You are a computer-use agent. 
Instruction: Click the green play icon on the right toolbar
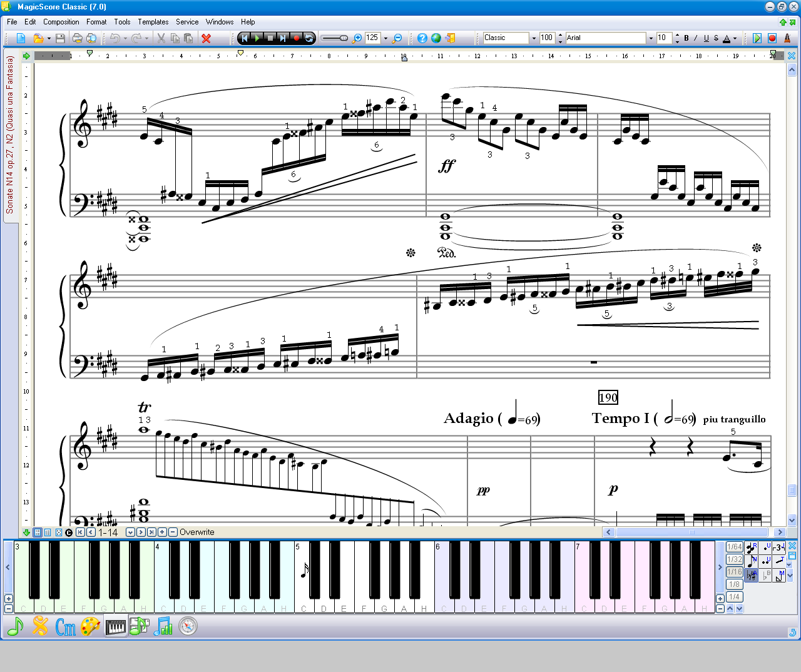(757, 38)
